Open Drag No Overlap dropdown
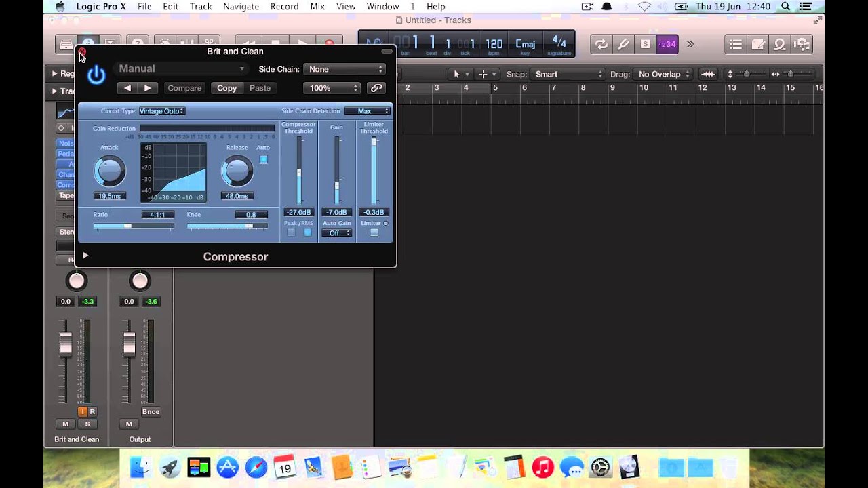 (664, 74)
